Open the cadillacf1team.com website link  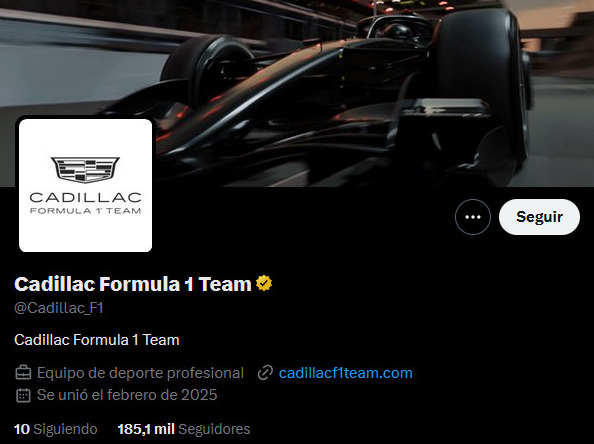click(345, 373)
